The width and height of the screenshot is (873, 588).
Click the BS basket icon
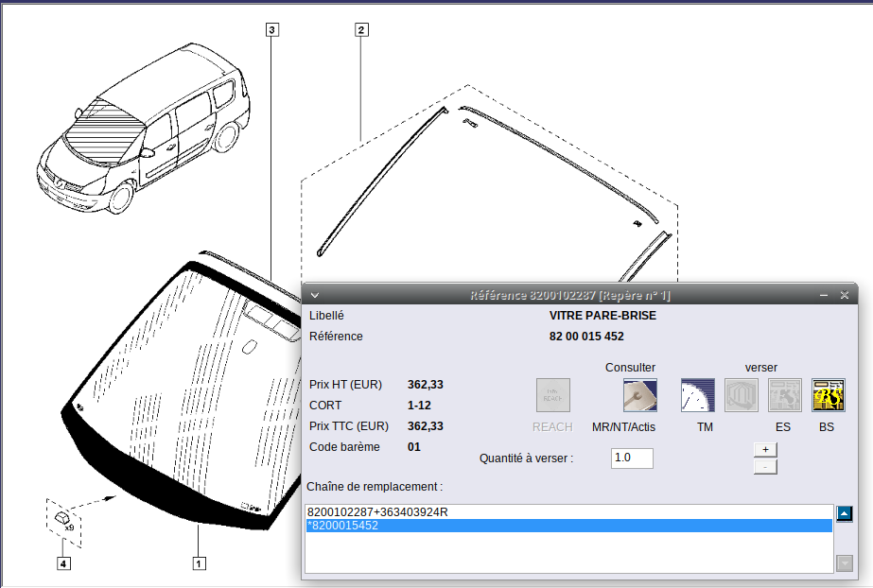coord(828,395)
